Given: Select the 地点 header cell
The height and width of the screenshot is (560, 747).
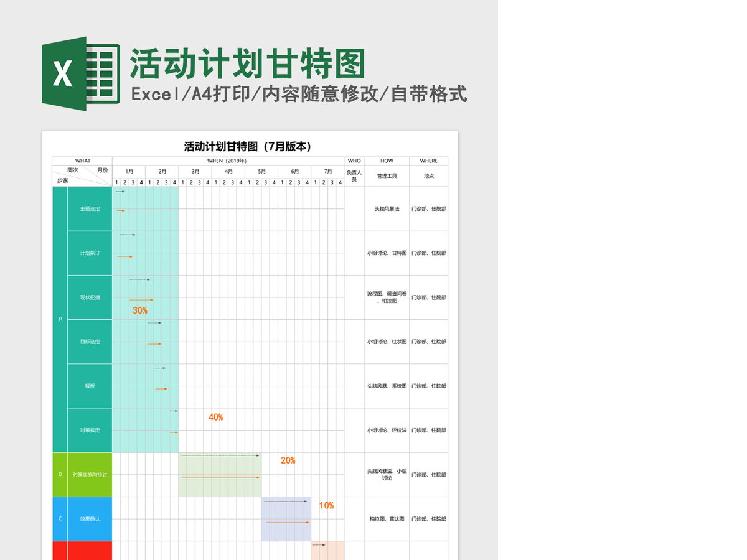Looking at the screenshot, I should [x=429, y=175].
